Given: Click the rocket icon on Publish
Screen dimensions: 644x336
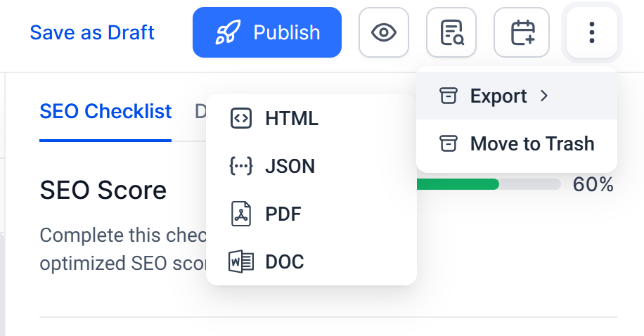Looking at the screenshot, I should click(228, 32).
